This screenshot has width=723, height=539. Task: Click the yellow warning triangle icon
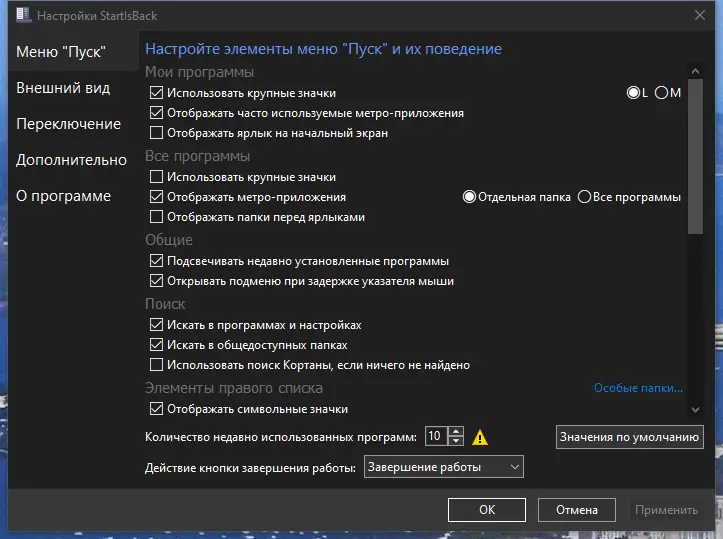(480, 437)
